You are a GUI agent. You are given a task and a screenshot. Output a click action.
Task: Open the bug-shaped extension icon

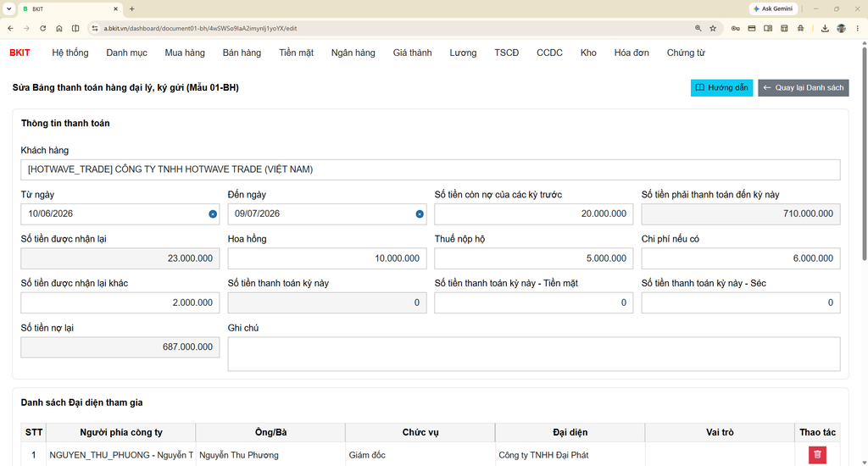click(x=800, y=28)
